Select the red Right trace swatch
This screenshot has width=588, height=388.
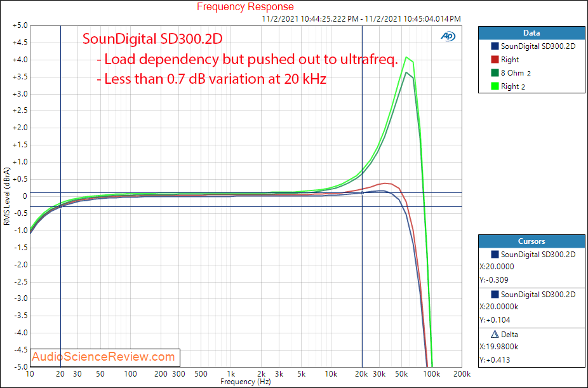[x=495, y=60]
